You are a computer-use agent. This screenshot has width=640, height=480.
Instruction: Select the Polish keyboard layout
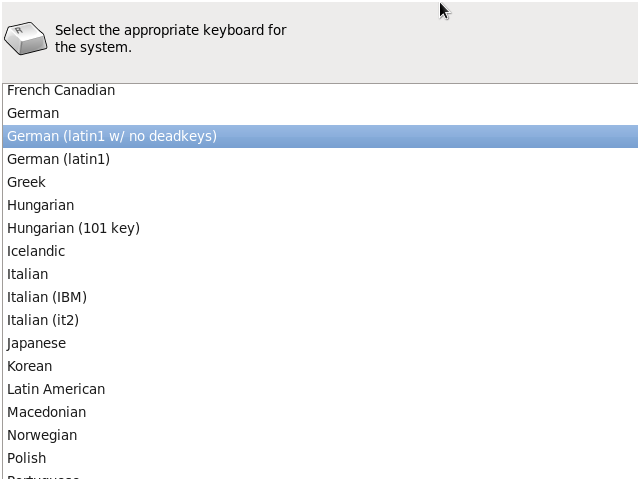point(26,458)
